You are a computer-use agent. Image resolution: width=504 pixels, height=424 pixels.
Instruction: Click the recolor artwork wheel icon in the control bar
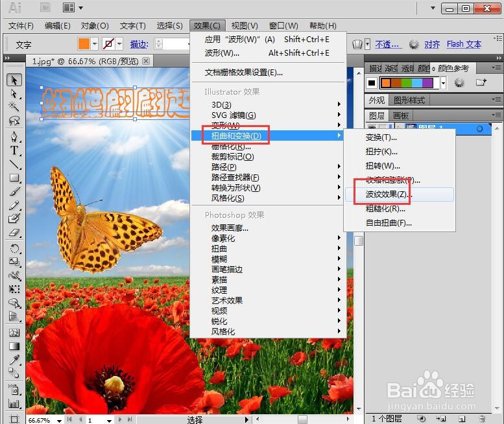414,44
